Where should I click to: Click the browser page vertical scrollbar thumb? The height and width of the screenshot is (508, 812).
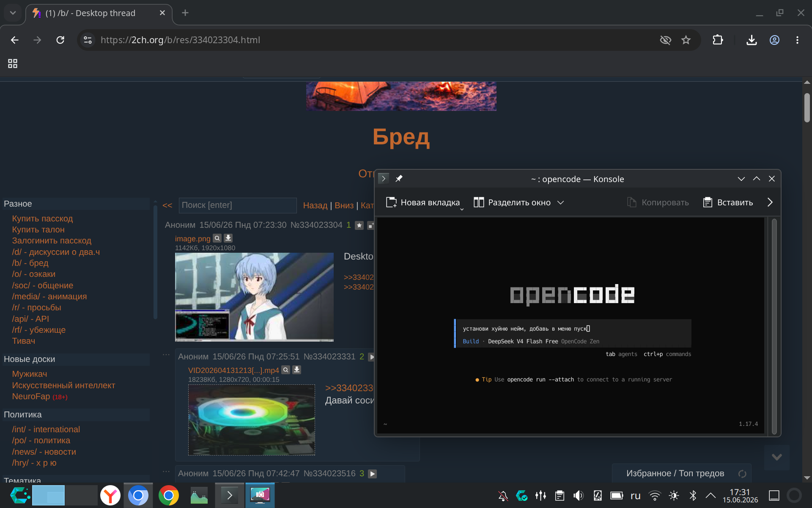pyautogui.click(x=807, y=108)
